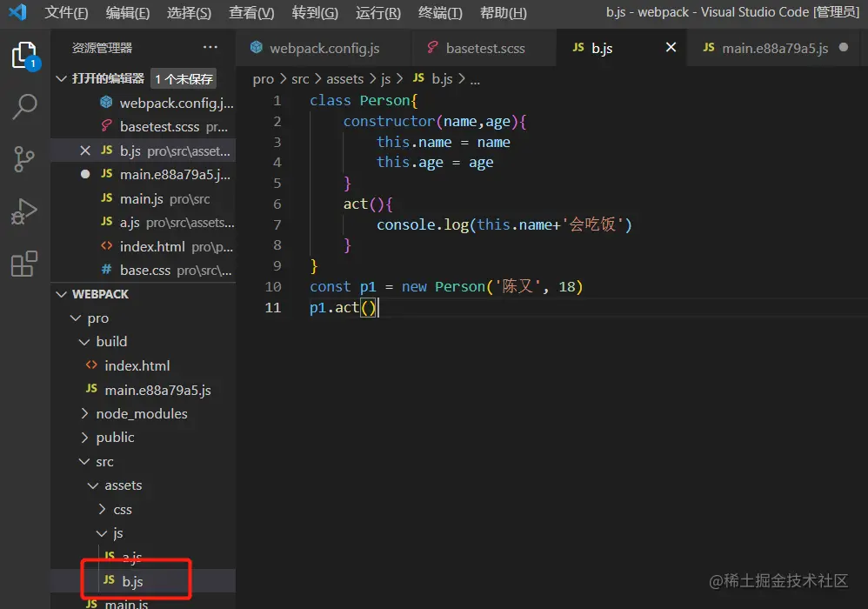The width and height of the screenshot is (868, 609).
Task: Click the 资源管理器 panel title
Action: (x=102, y=48)
